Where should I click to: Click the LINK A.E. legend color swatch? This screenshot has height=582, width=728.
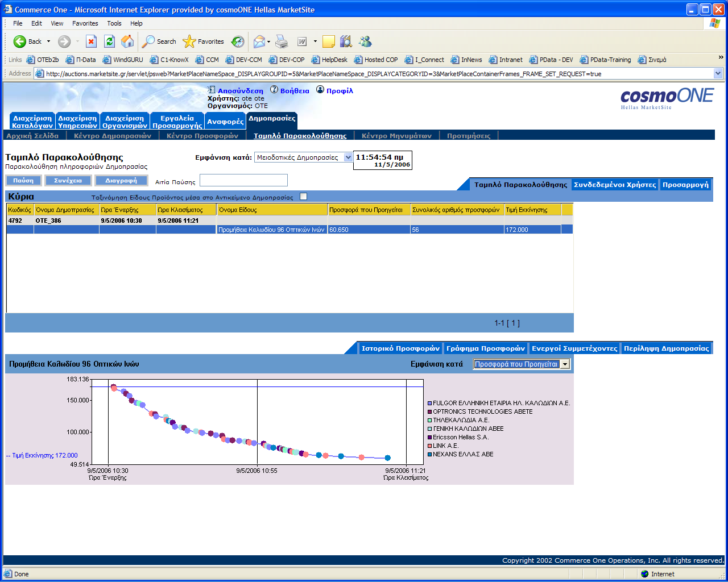point(429,446)
